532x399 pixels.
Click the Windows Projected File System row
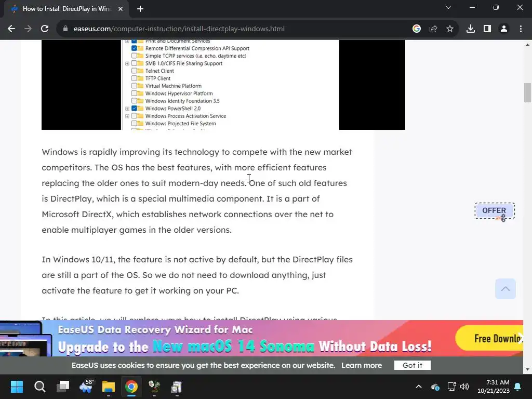174,124
